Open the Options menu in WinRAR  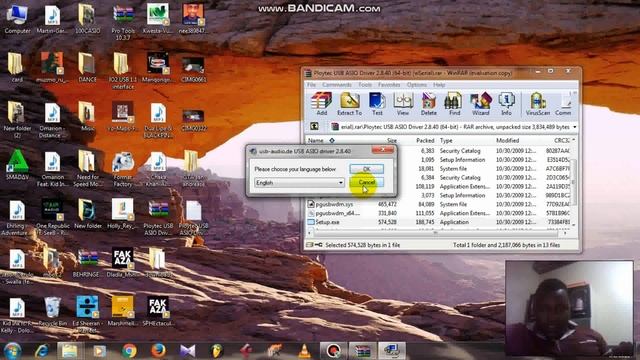click(x=416, y=85)
